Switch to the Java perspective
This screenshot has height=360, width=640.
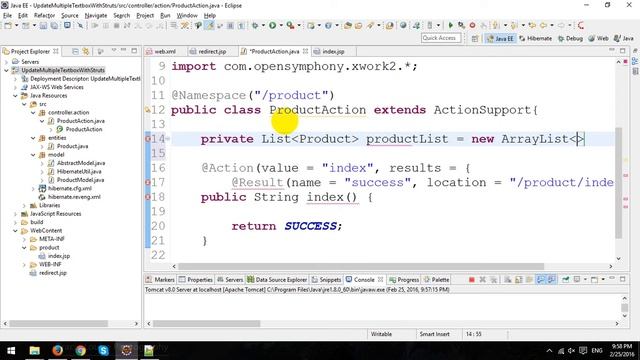[624, 38]
